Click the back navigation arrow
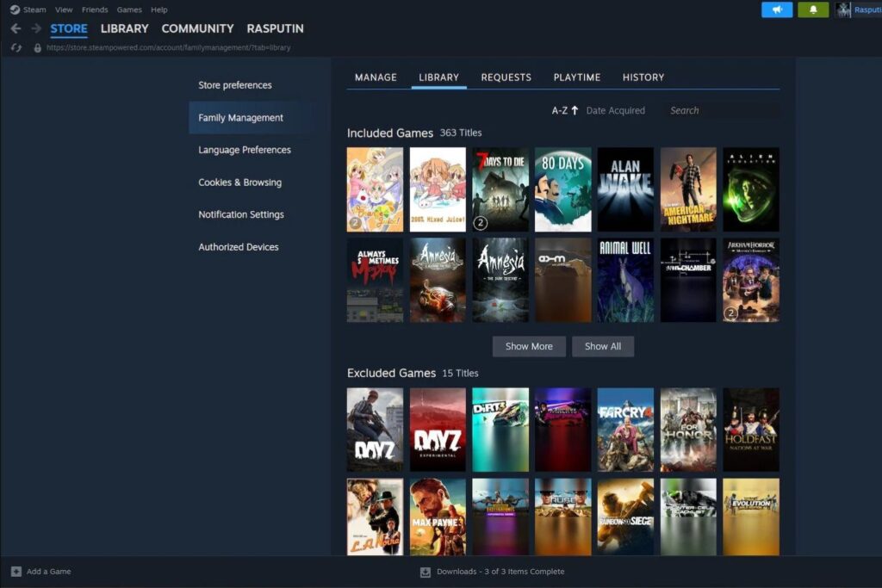This screenshot has width=882, height=588. [x=16, y=28]
